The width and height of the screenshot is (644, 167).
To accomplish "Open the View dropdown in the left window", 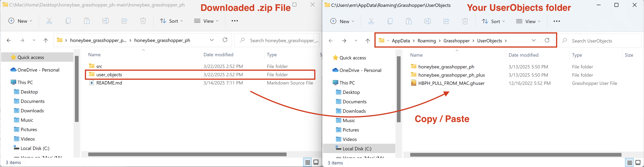I will 206,21.
